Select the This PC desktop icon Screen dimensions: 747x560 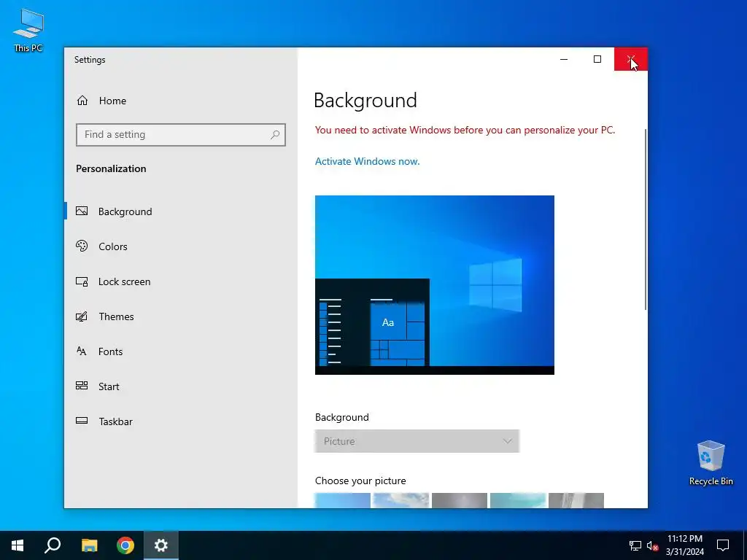pos(28,30)
